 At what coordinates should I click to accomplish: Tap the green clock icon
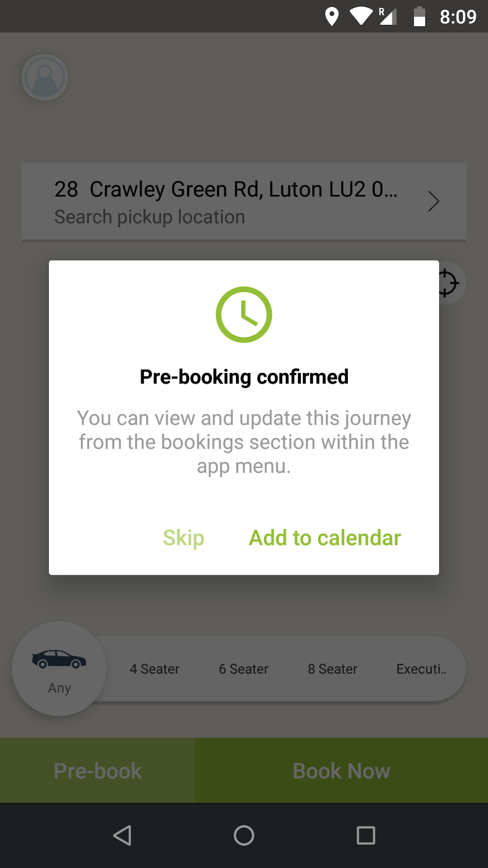244,315
